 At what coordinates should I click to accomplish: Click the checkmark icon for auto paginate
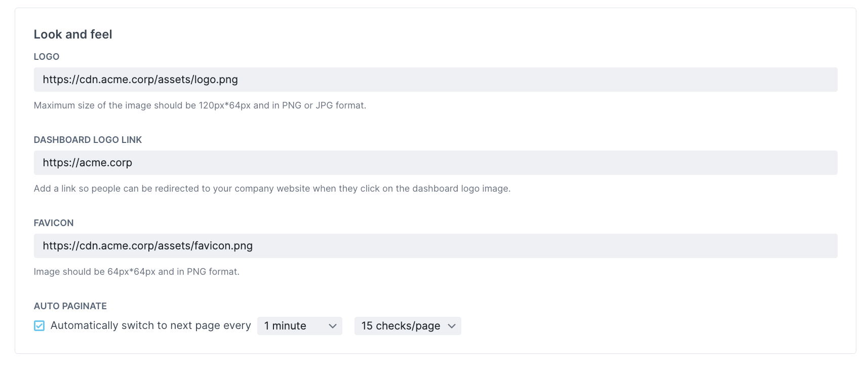point(39,326)
